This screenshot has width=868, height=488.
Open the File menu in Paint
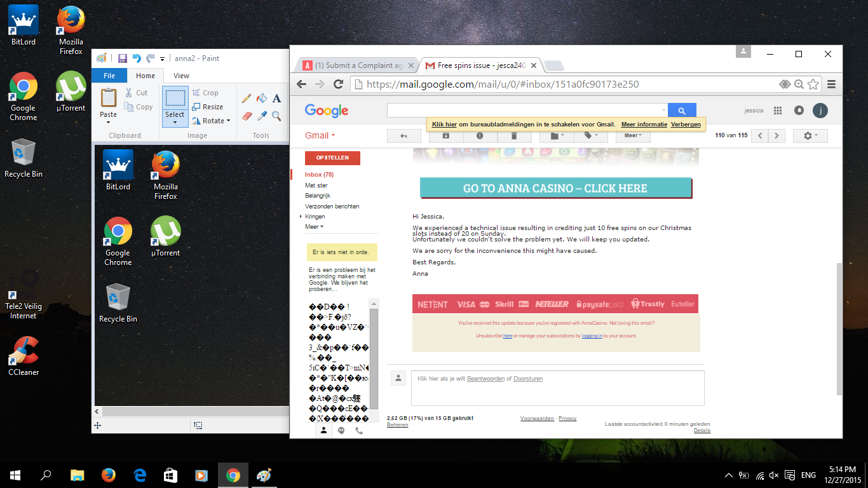click(x=109, y=76)
